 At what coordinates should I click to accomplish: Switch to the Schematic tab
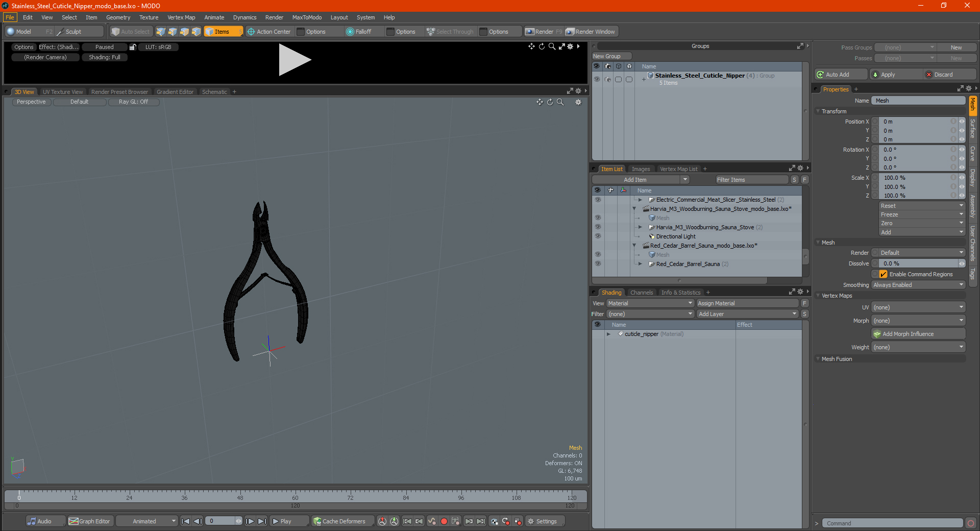click(214, 92)
